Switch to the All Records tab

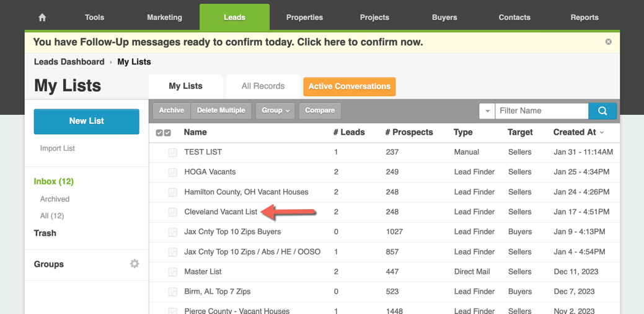[x=263, y=86]
